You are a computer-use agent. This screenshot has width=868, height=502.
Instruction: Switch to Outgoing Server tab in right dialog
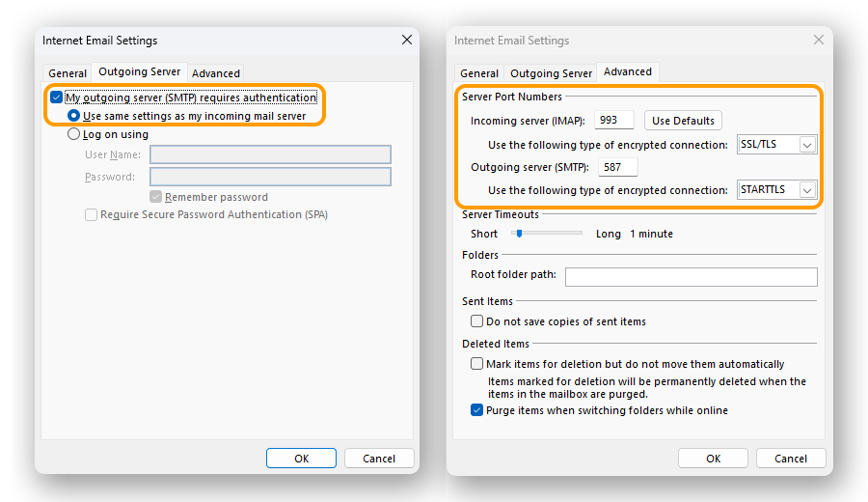(x=551, y=73)
